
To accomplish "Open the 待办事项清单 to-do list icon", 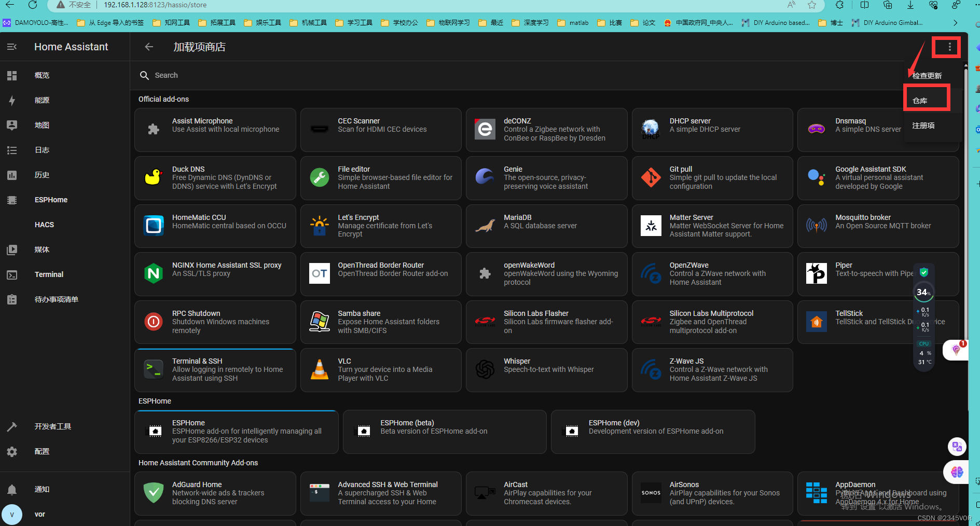I will (x=12, y=299).
